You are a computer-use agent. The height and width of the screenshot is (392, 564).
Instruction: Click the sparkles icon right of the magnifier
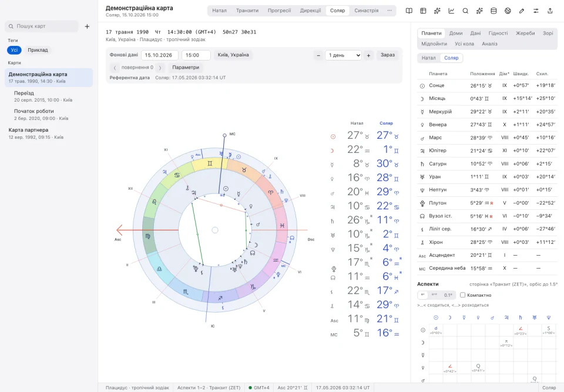coord(479,11)
